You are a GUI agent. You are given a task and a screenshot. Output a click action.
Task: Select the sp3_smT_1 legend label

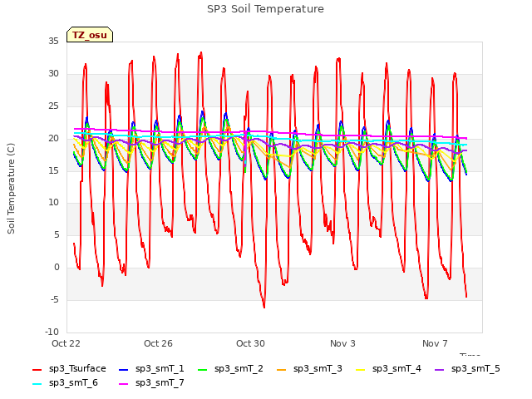click(160, 369)
